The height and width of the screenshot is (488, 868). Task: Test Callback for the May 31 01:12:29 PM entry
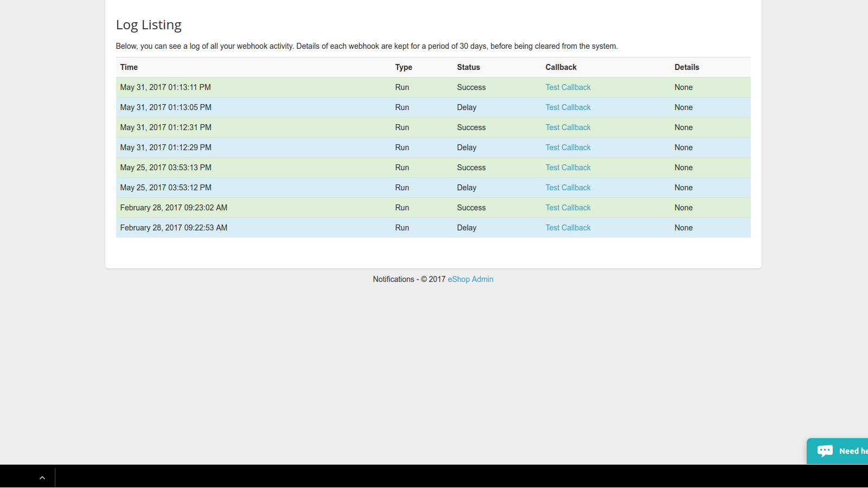click(x=567, y=147)
